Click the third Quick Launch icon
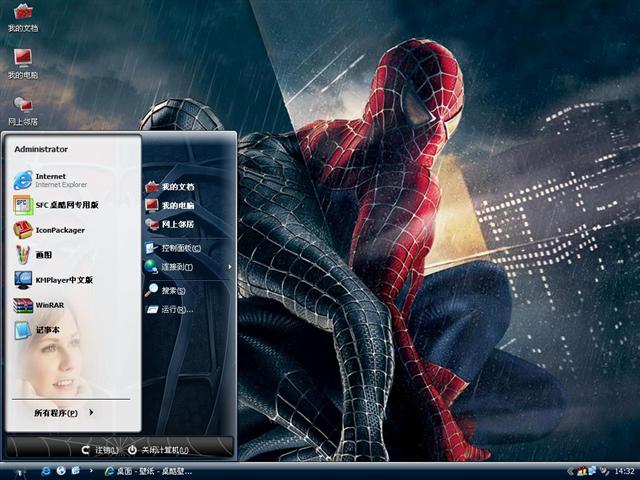Screen dimensions: 640x480 click(x=76, y=471)
